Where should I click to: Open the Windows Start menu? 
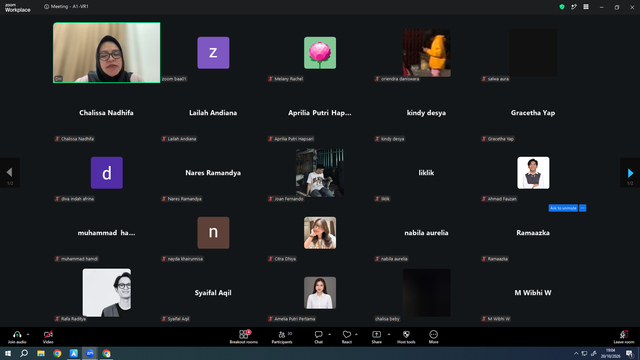tap(8, 353)
